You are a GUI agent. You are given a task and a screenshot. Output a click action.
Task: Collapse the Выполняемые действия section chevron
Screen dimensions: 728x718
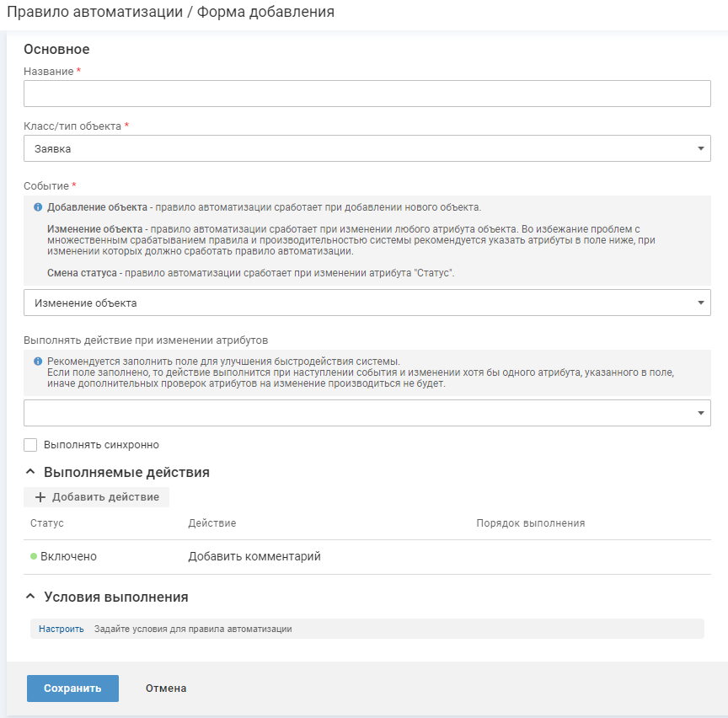point(30,472)
